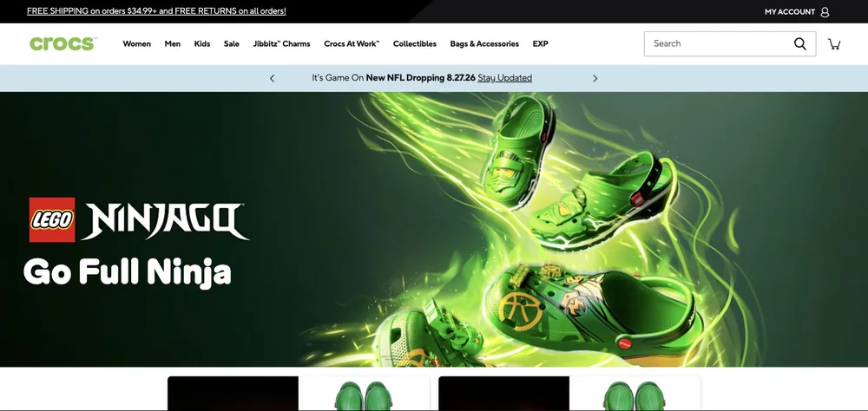
Task: Click the search magnifier icon
Action: click(x=800, y=43)
